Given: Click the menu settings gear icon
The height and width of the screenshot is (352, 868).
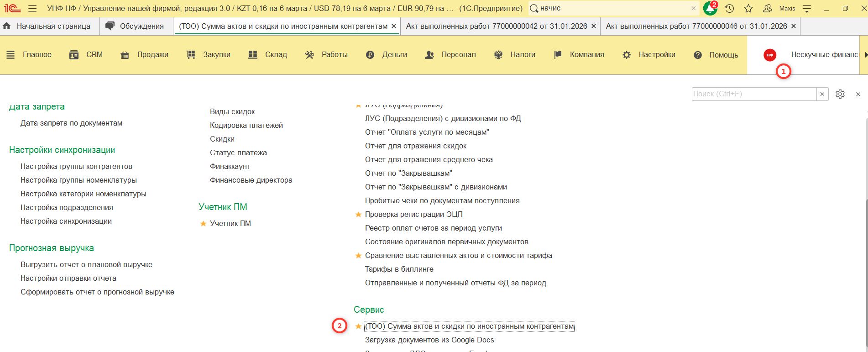Looking at the screenshot, I should pos(840,94).
